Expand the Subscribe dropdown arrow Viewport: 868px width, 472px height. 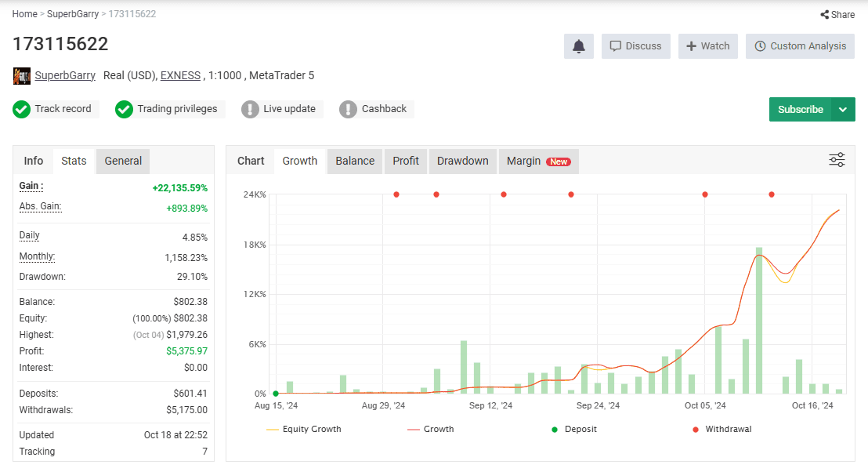click(x=842, y=109)
